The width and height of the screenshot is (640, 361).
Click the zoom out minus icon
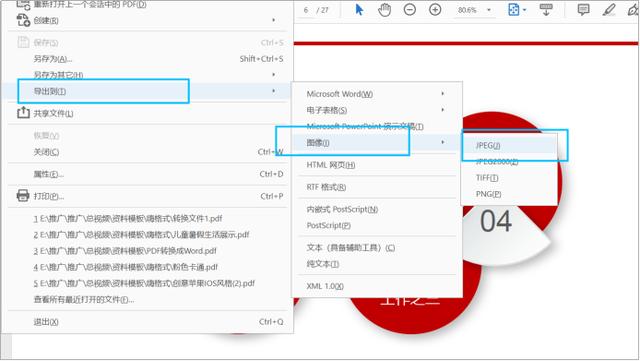tap(410, 9)
